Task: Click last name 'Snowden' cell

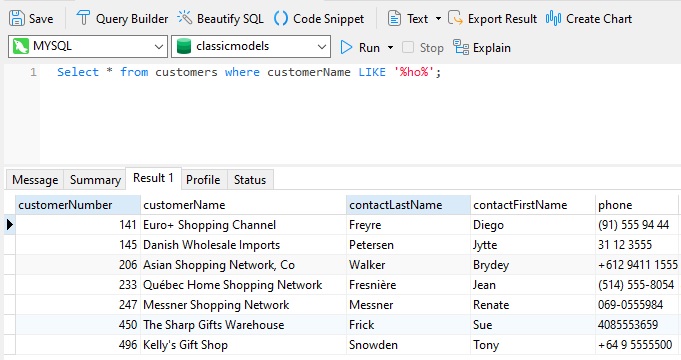Action: 408,344
